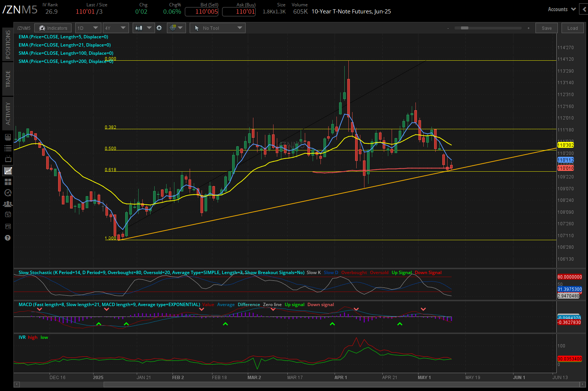Click the four-square grid layout icon
The height and width of the screenshot is (391, 588).
[8, 182]
